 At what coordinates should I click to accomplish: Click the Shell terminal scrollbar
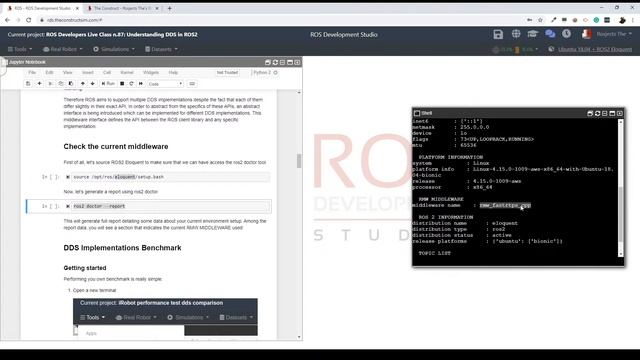pos(621,214)
